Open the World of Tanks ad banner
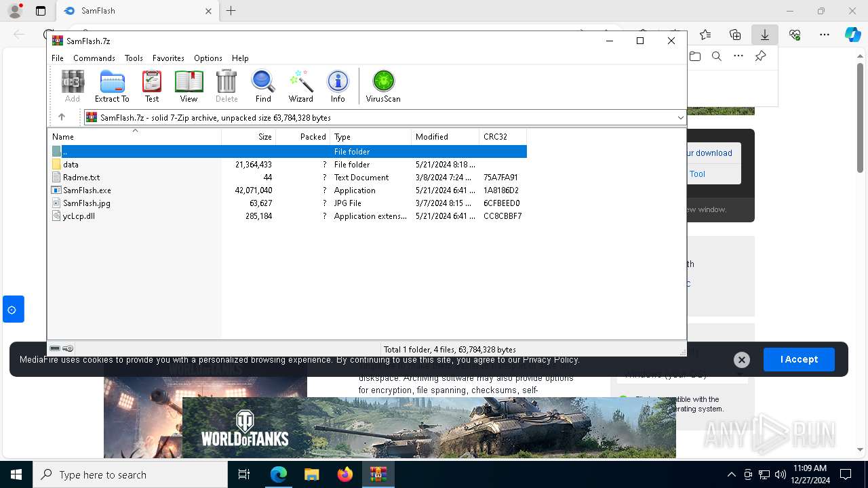 point(429,428)
